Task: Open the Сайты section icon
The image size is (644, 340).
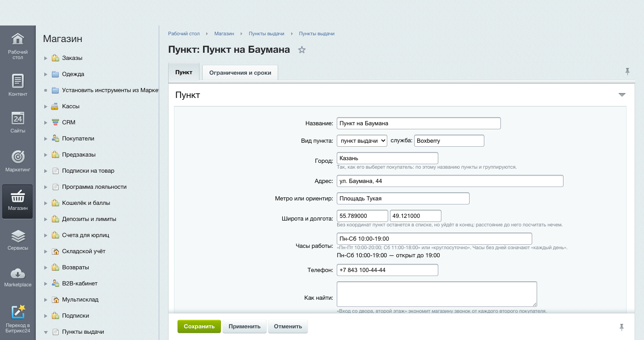Action: (x=17, y=122)
